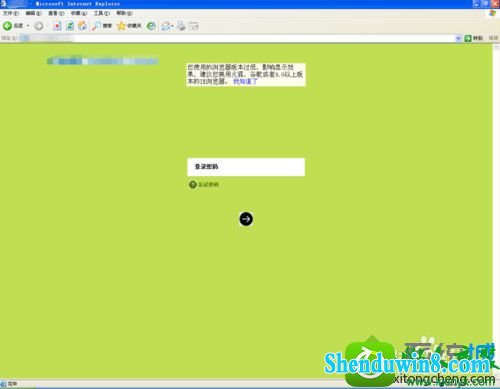Open the Search (搜索) magnifier tool

coord(102,26)
